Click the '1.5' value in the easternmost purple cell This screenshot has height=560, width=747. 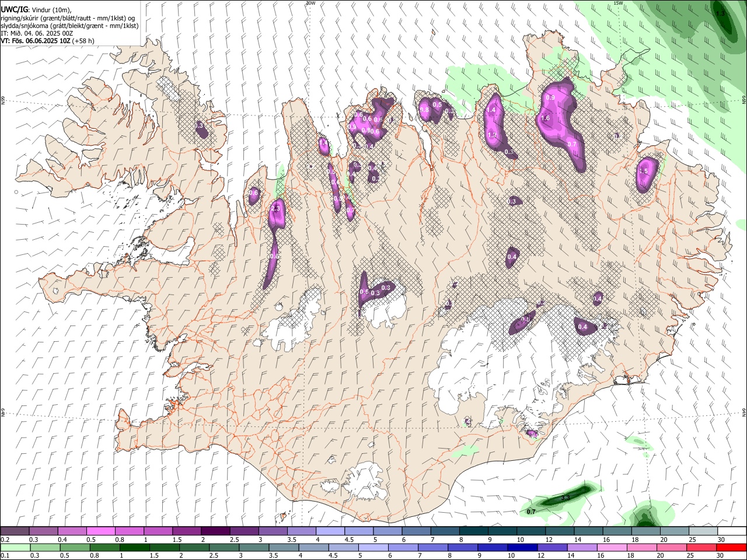pos(644,171)
